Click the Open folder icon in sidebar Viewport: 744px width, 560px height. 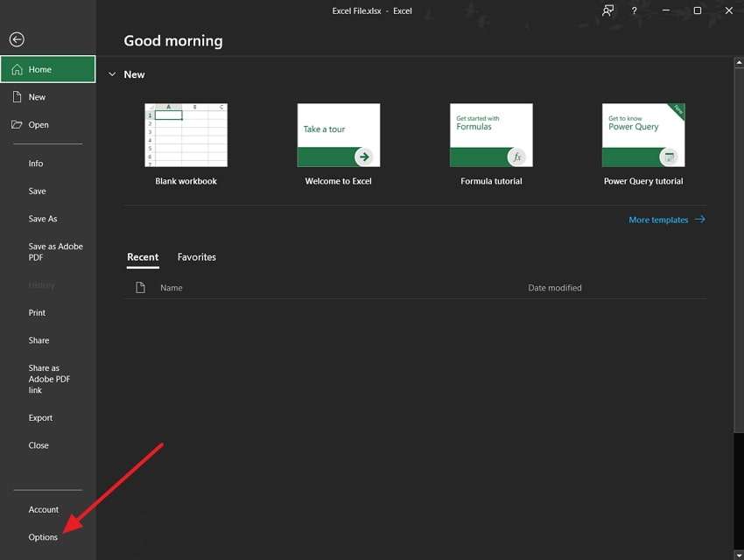point(17,125)
